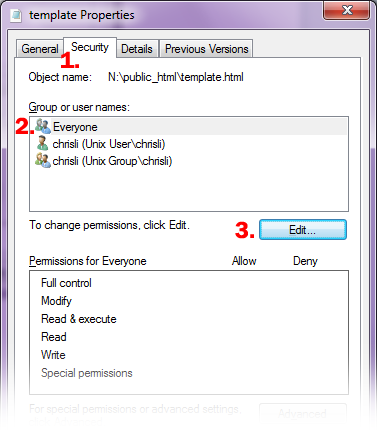Click the object name path N:\public_html\template.html
This screenshot has width=377, height=441.
pyautogui.click(x=176, y=77)
